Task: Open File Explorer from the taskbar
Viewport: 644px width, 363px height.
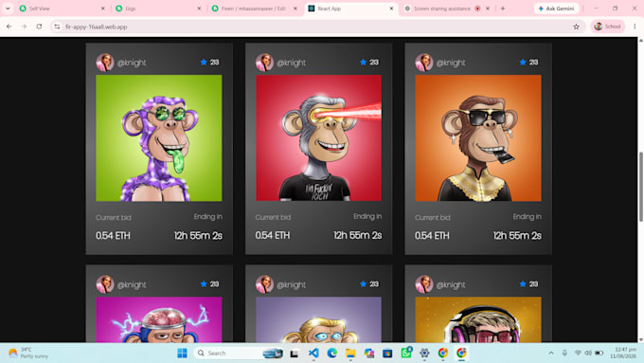Action: point(350,353)
